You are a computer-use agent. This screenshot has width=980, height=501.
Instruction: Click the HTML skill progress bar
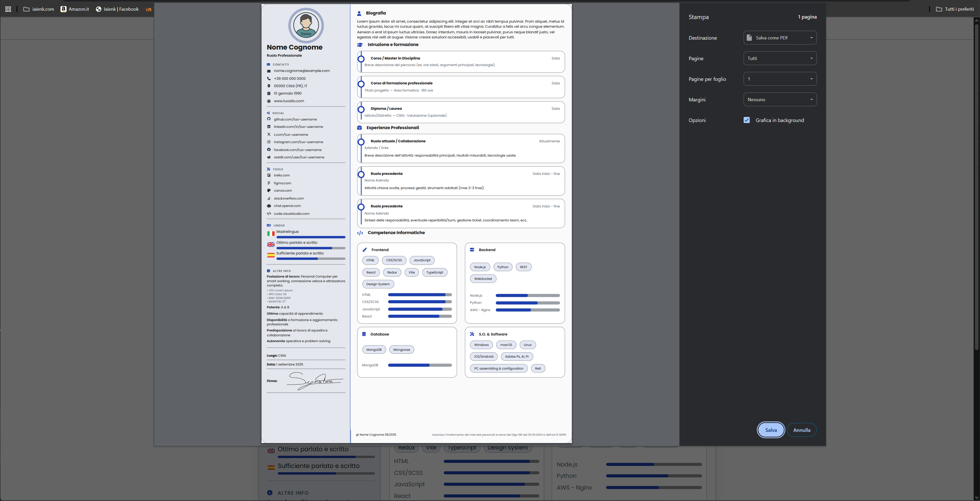[420, 295]
